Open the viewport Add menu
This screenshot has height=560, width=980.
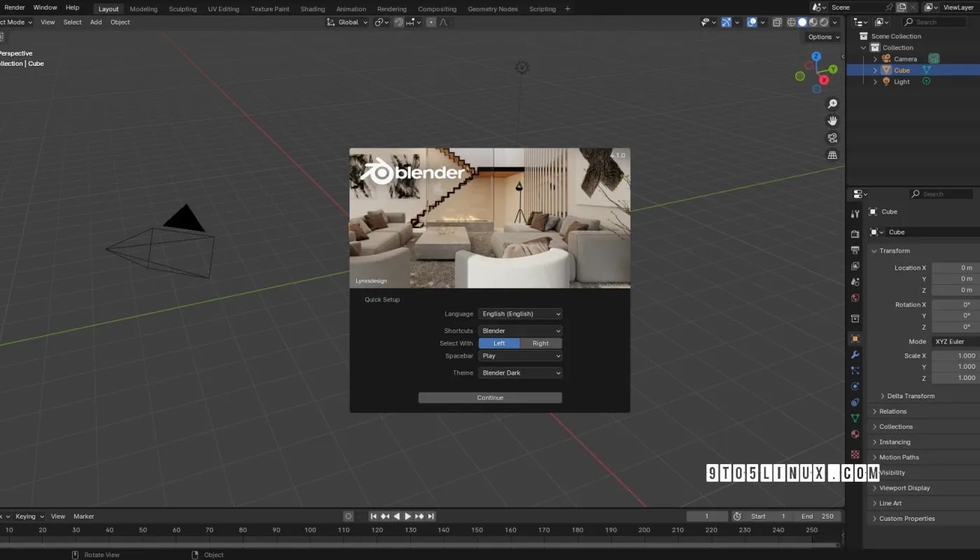(96, 22)
